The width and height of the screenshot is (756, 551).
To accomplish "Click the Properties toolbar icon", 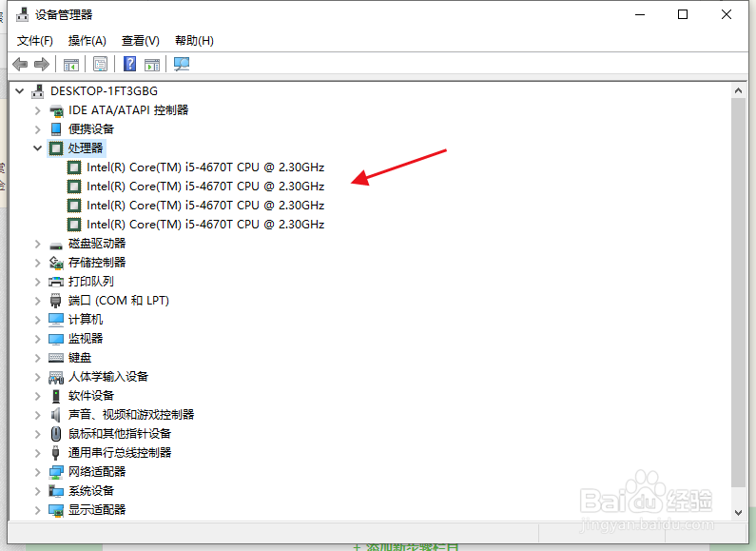I will [100, 64].
